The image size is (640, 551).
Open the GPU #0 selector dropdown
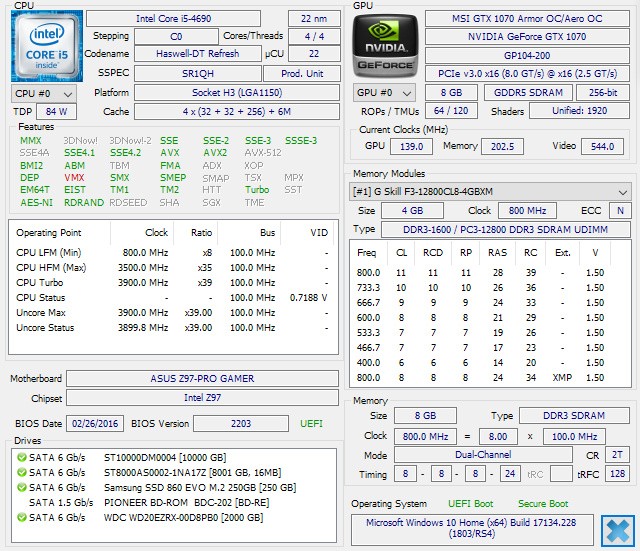click(x=380, y=93)
